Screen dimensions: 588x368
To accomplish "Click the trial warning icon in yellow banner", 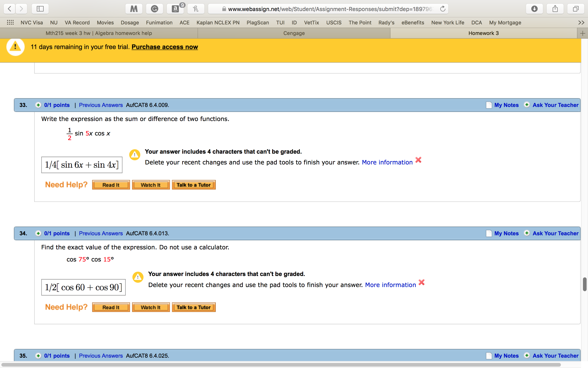I will pos(15,46).
